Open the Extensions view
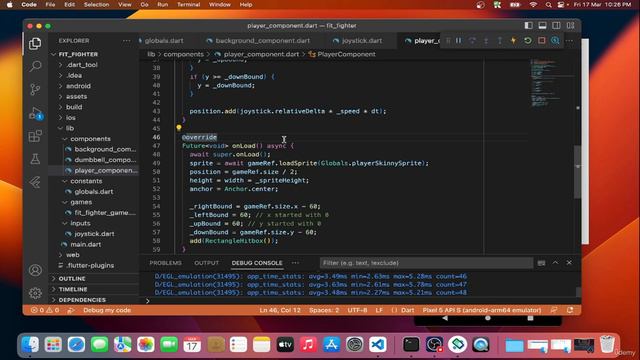 pyautogui.click(x=35, y=136)
